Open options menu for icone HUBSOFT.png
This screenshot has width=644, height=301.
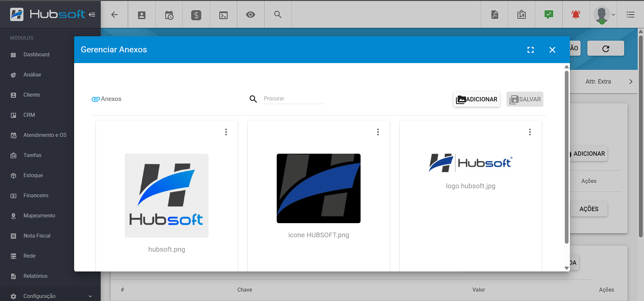tap(378, 132)
